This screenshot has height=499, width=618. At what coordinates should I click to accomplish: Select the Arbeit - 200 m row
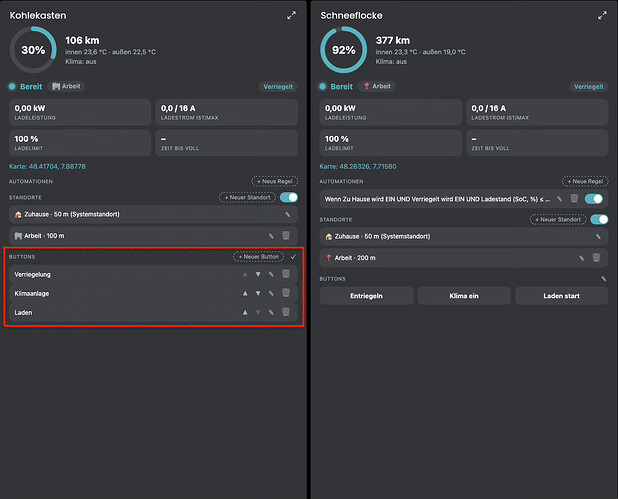pos(464,258)
